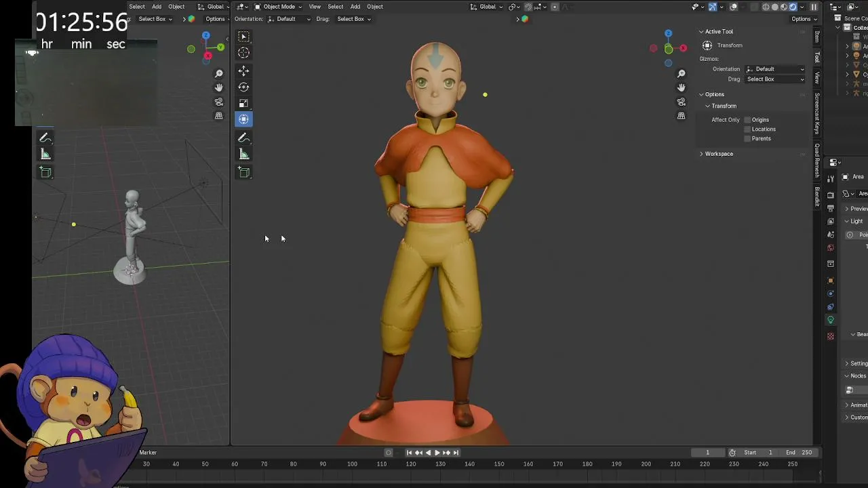Open the Render properties tab
Image resolution: width=868 pixels, height=488 pixels.
831,195
